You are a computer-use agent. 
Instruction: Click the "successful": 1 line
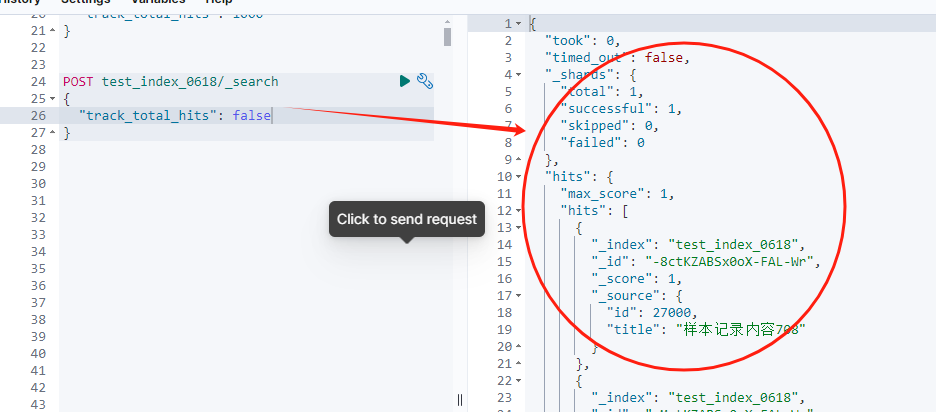(x=621, y=109)
